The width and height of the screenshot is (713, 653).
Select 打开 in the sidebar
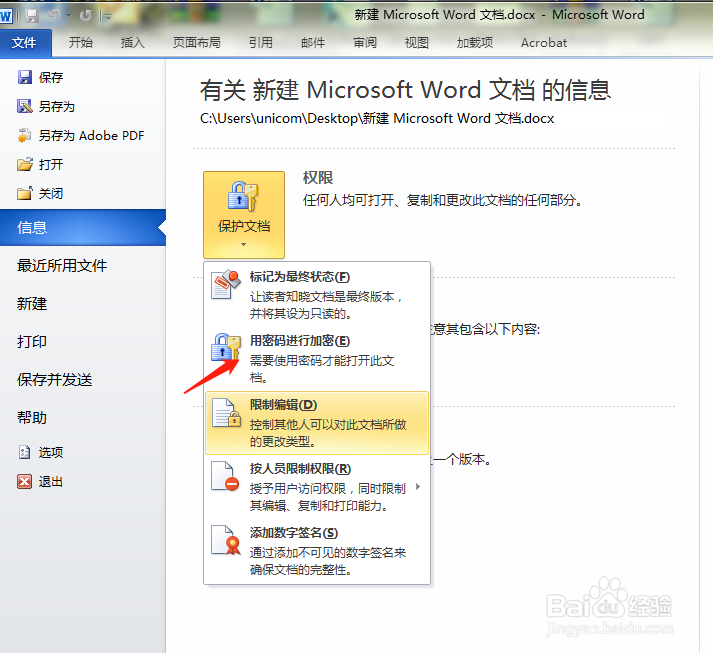click(51, 165)
